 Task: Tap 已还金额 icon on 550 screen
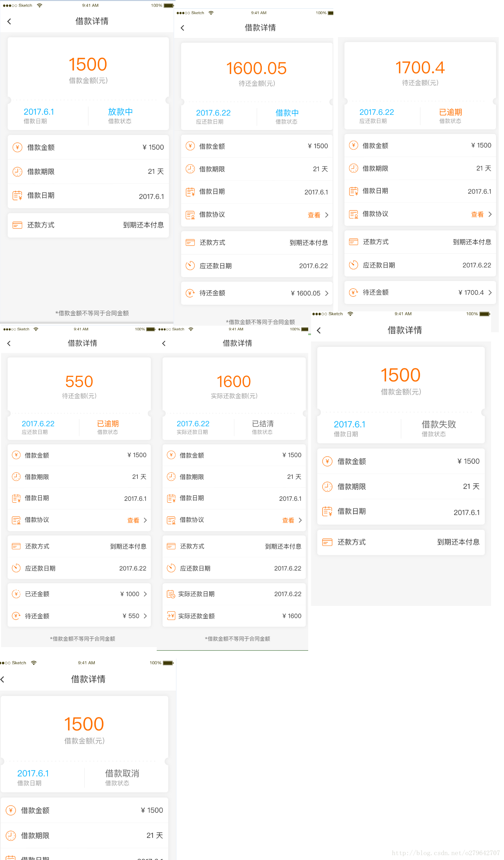[16, 594]
